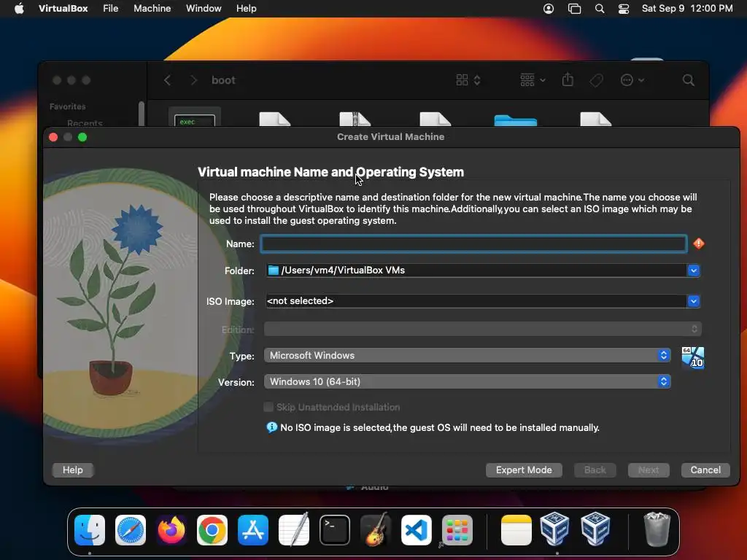Go back in the Finder boot window
747x560 pixels.
(167, 80)
